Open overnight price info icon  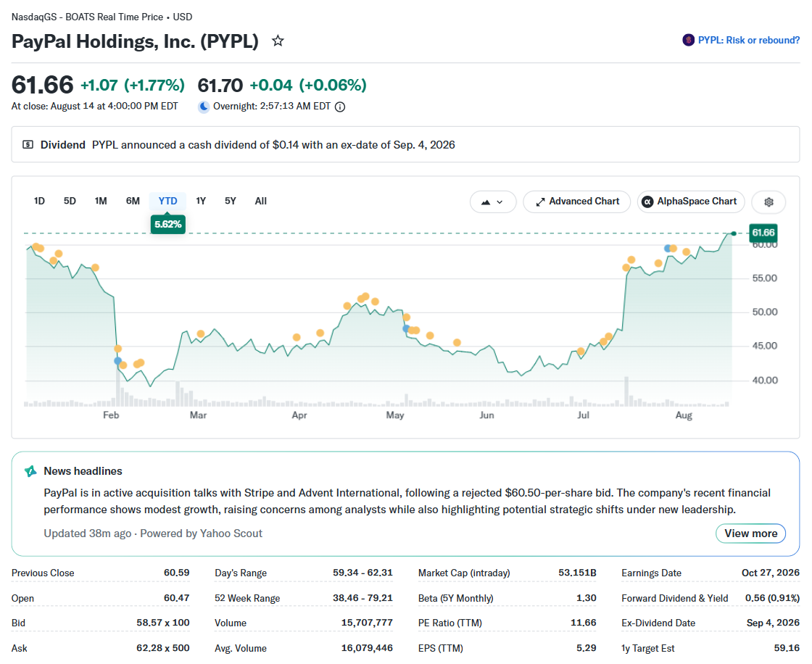click(x=340, y=107)
